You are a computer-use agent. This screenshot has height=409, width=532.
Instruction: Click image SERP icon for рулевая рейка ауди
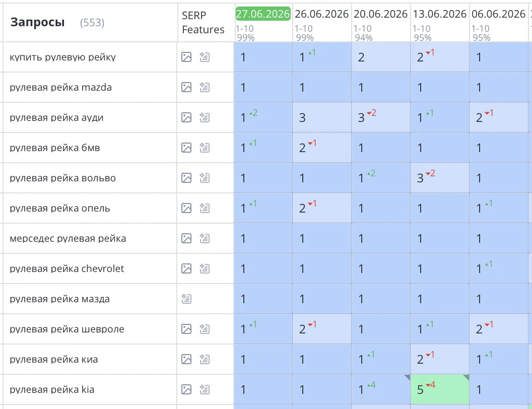pos(186,117)
